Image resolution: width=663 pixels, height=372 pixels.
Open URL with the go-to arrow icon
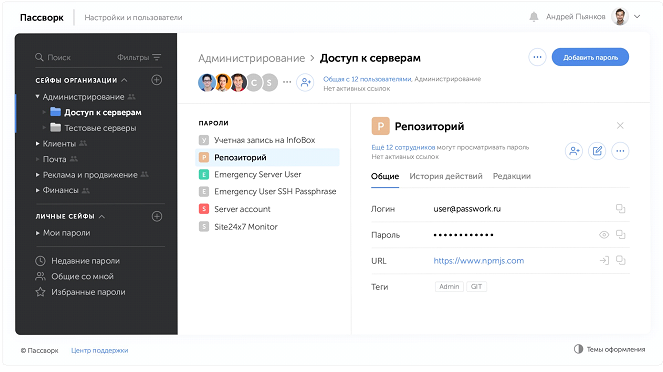[x=604, y=260]
